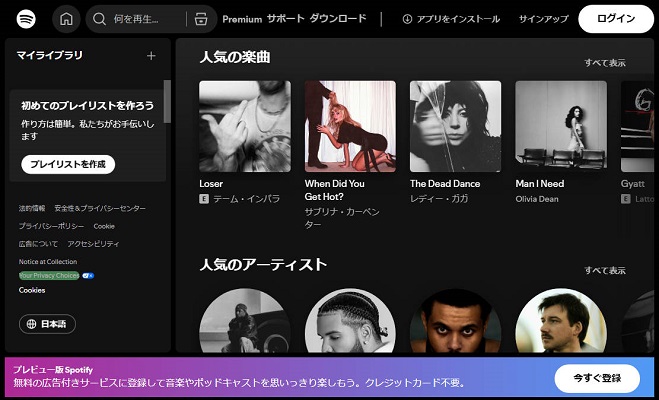This screenshot has width=659, height=400.
Task: Open アクセシビリティ link
Action: pyautogui.click(x=93, y=244)
